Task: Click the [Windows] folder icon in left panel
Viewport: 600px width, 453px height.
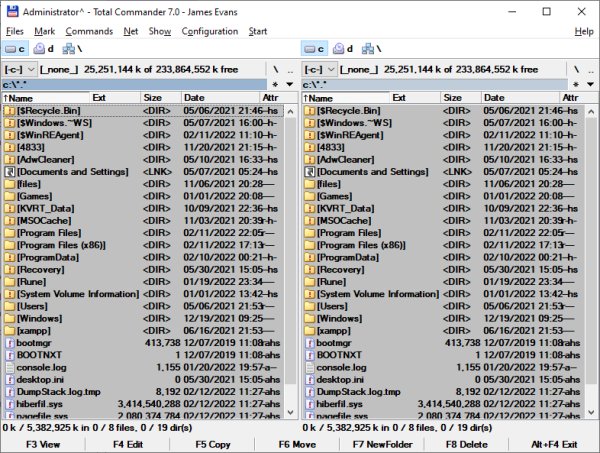Action: 9,318
